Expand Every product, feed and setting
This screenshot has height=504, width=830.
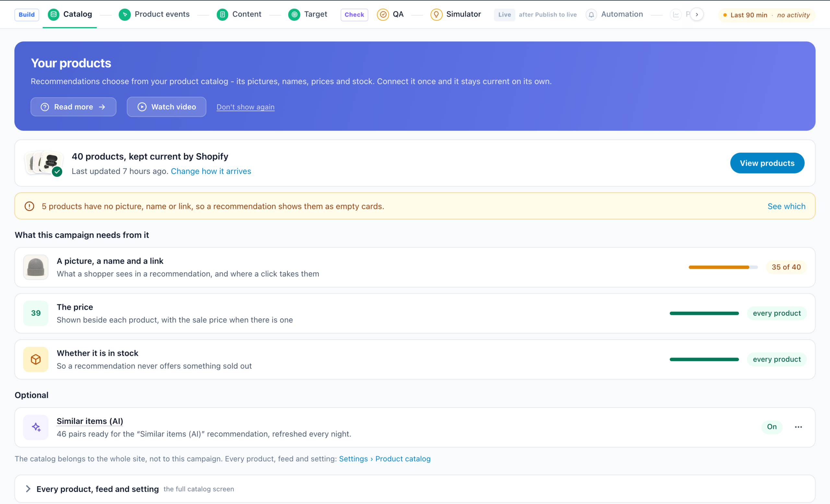[x=415, y=489]
